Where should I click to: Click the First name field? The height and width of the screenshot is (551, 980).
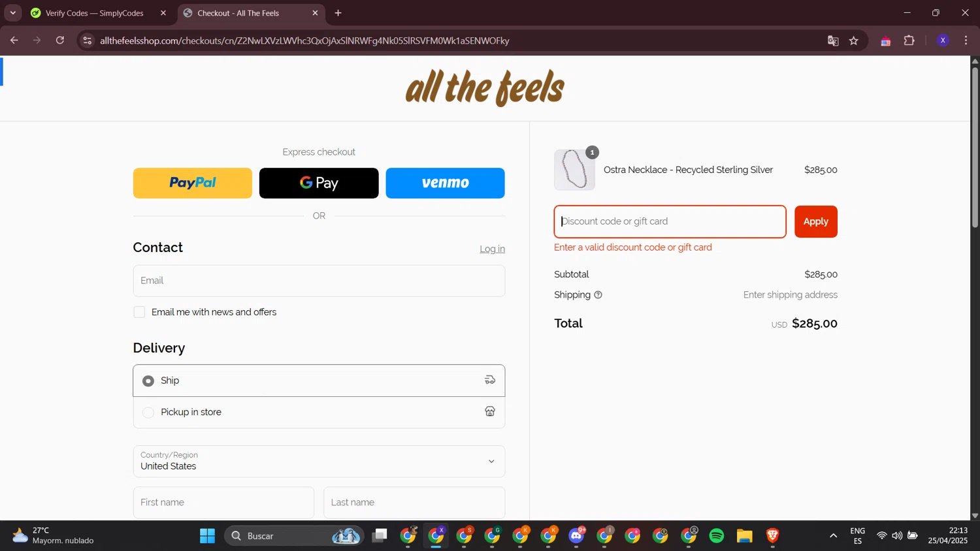tap(223, 503)
